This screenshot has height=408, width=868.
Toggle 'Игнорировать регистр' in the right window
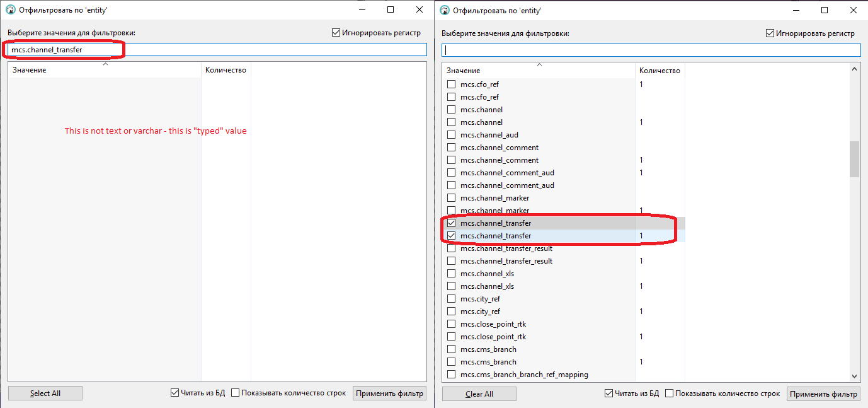coord(770,32)
